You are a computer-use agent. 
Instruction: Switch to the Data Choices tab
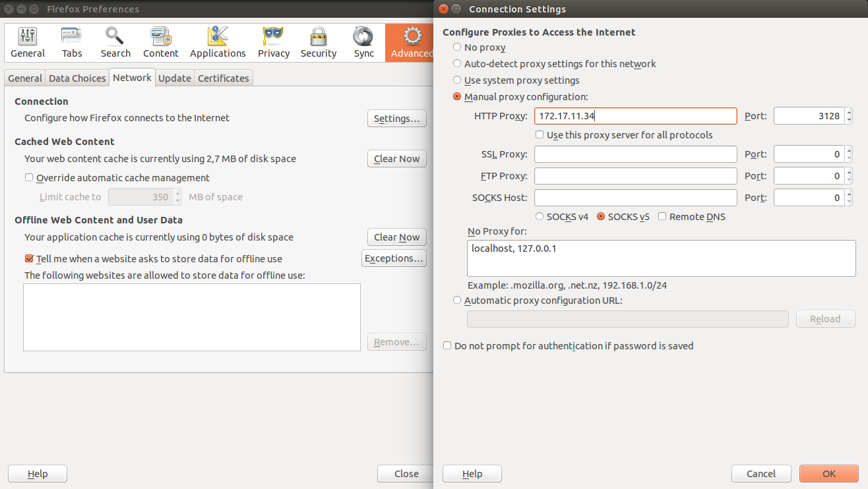[x=77, y=78]
